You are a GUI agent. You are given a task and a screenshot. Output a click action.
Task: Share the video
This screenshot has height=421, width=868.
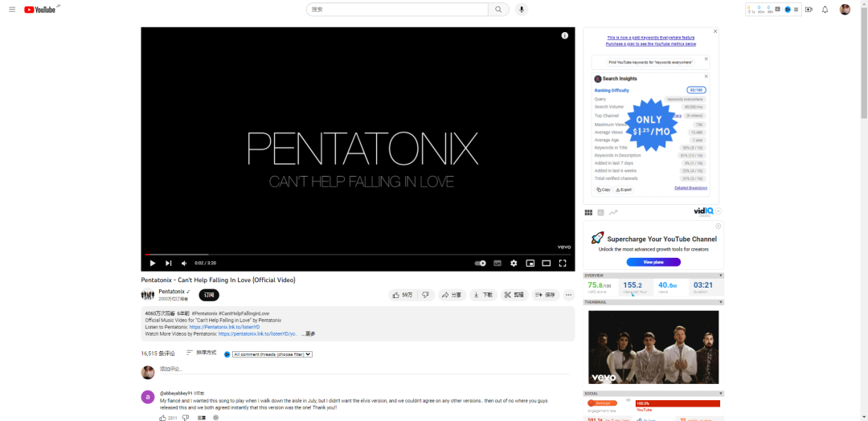pos(452,295)
